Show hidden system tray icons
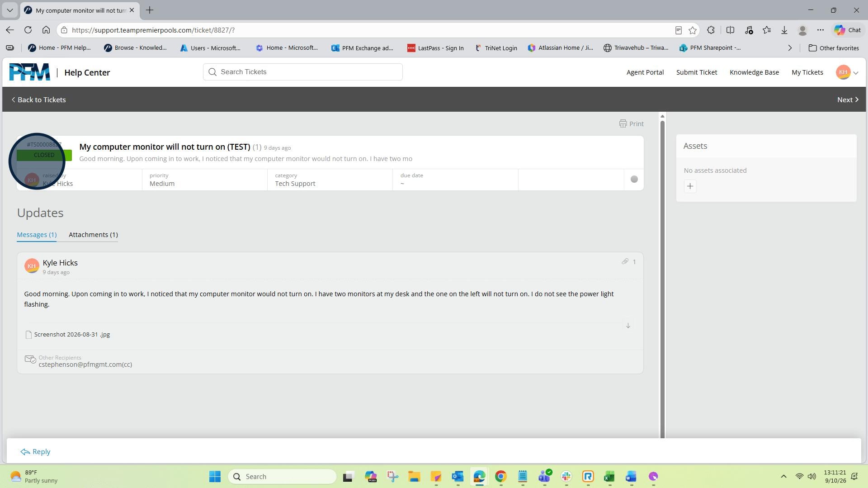Screen dimensions: 868x488 click(x=783, y=476)
